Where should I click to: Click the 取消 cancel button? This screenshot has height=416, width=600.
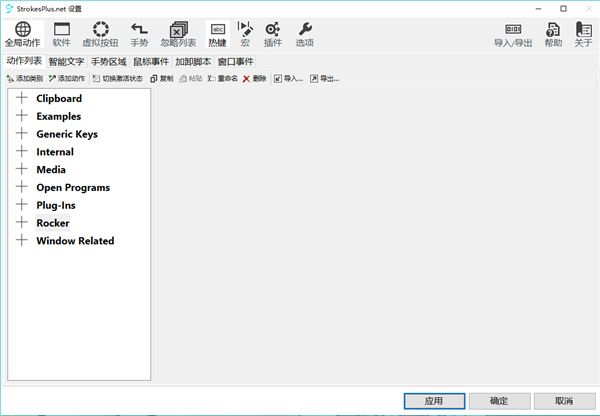coord(564,401)
